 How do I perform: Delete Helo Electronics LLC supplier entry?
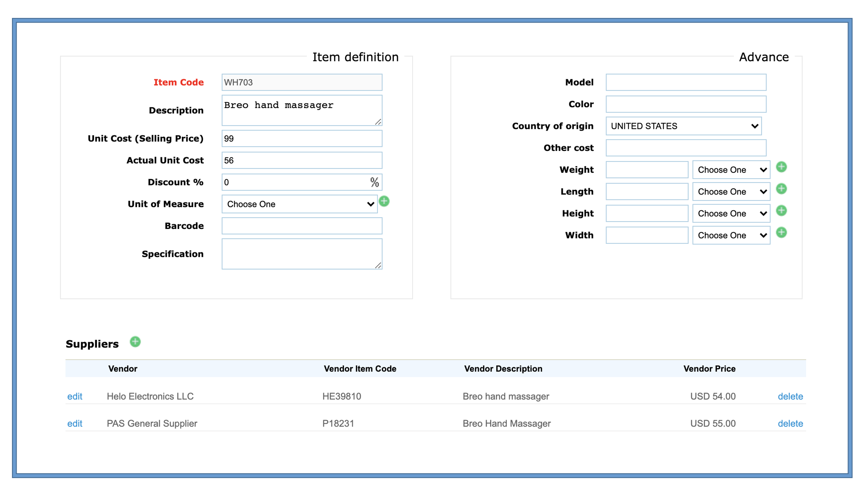(x=790, y=396)
